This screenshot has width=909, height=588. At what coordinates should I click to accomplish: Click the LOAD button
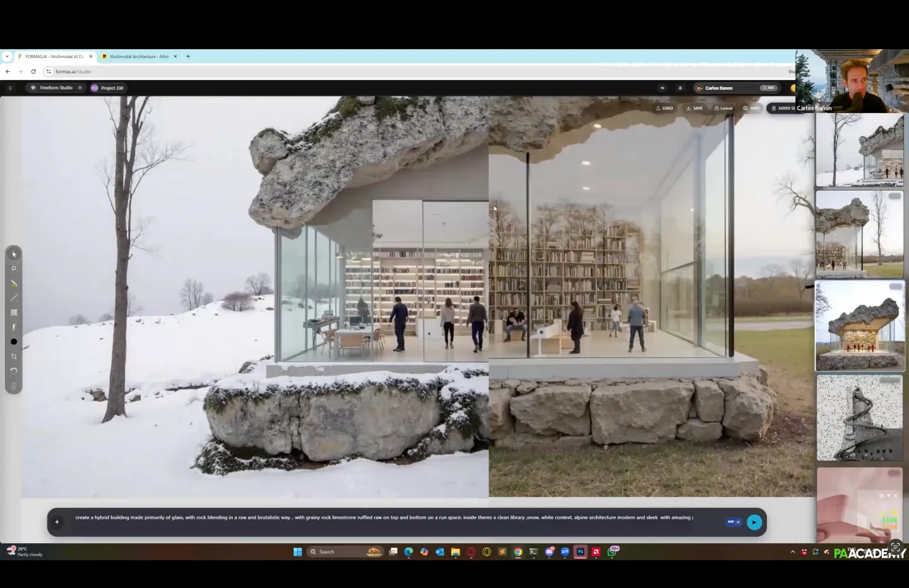click(664, 109)
